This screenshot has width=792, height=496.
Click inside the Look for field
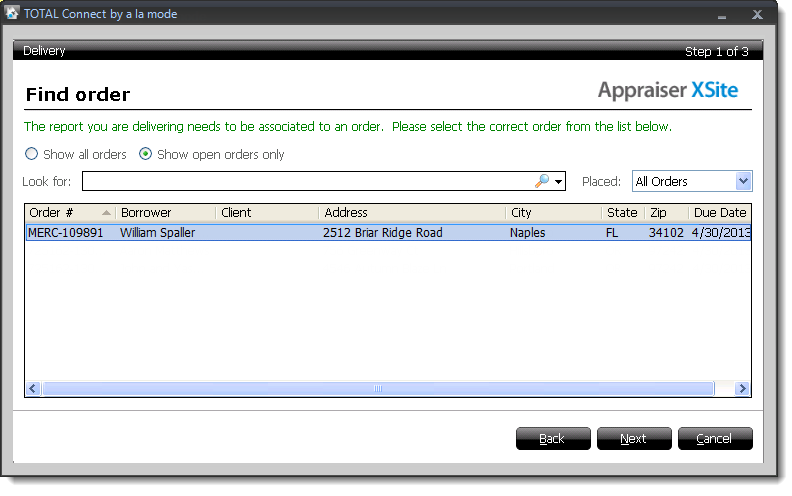(x=305, y=181)
